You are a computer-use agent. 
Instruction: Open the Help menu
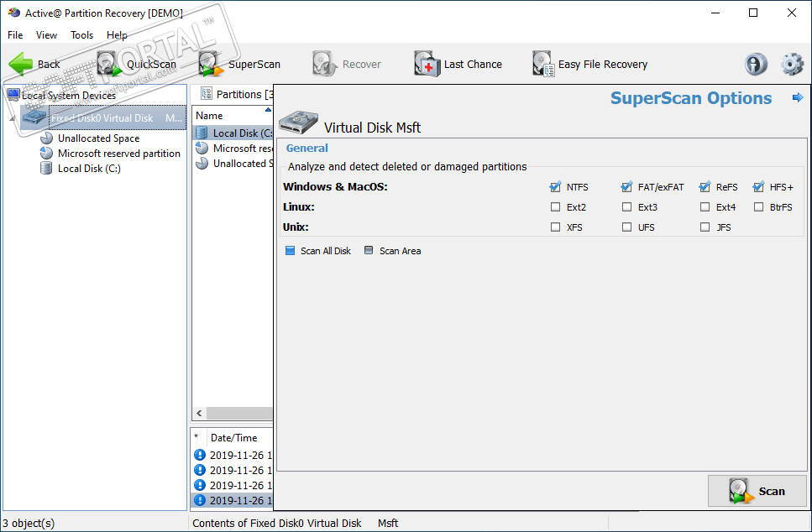[117, 35]
